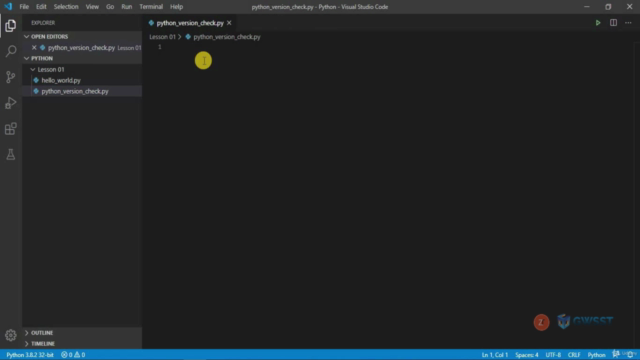Open the Terminal menu
Image resolution: width=640 pixels, height=360 pixels.
click(151, 7)
